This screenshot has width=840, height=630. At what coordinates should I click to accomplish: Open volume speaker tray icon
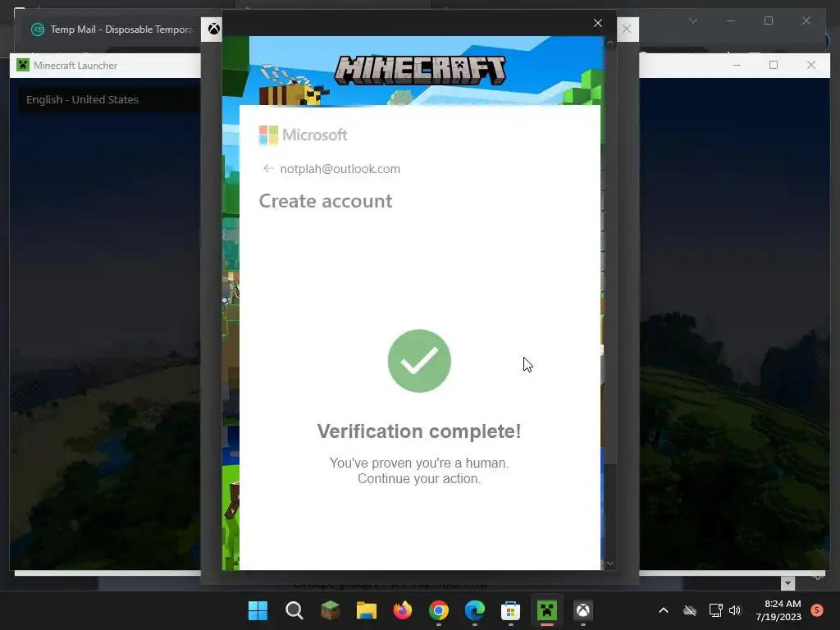(x=735, y=610)
